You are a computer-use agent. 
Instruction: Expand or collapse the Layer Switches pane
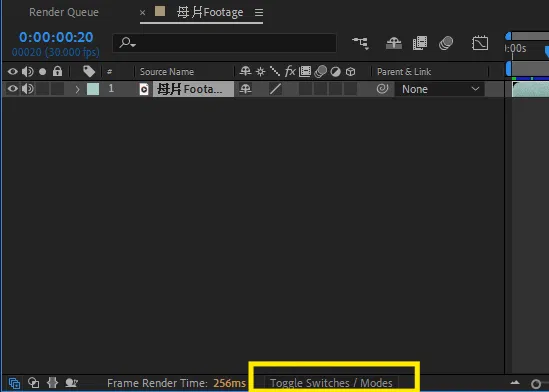click(x=14, y=383)
